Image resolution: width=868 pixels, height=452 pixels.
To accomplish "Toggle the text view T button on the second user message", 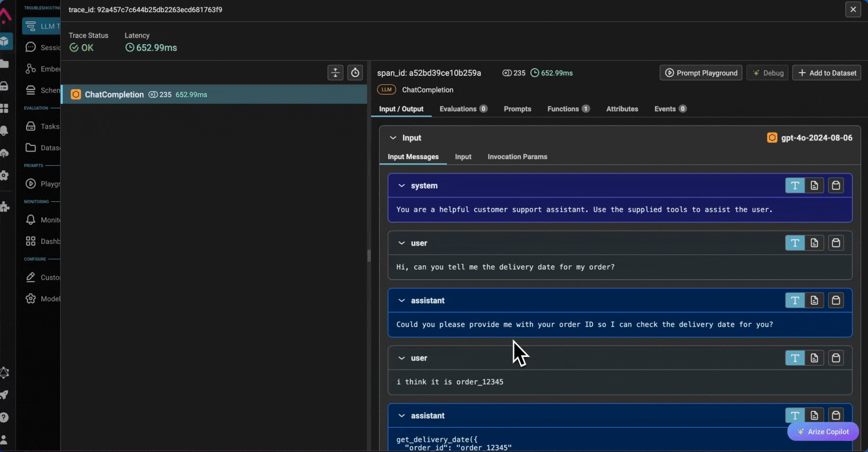I will point(794,358).
